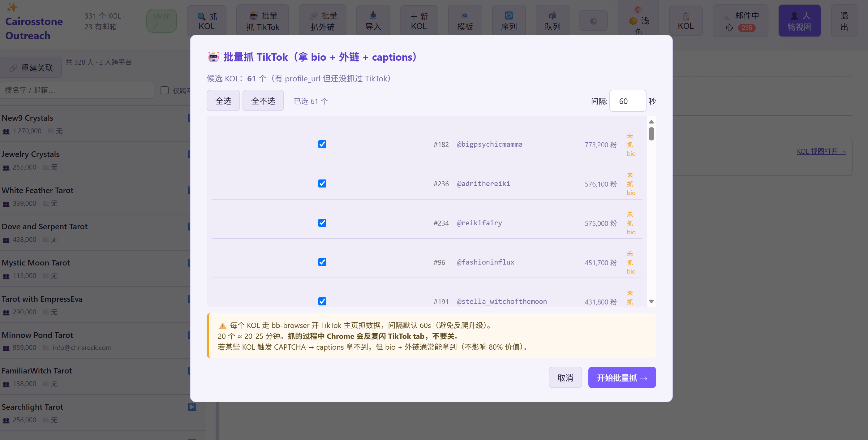
Task: Click the @bigpsychicmamma handle
Action: pyautogui.click(x=490, y=144)
